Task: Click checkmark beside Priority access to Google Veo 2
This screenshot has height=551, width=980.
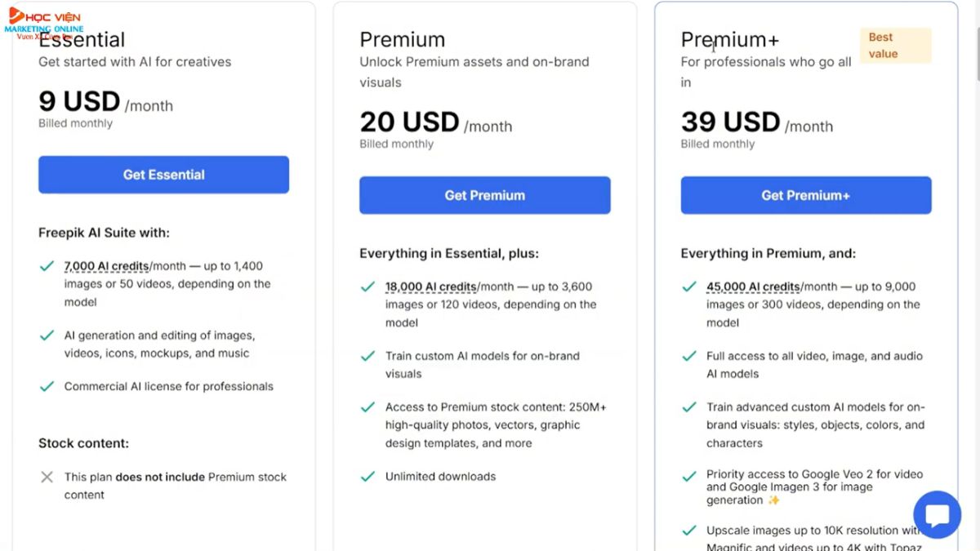Action: point(689,474)
